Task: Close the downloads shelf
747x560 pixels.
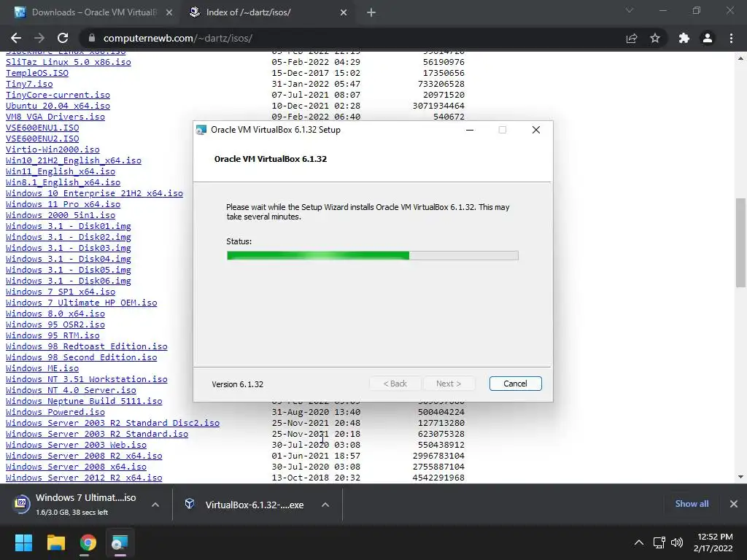Action: coord(734,504)
